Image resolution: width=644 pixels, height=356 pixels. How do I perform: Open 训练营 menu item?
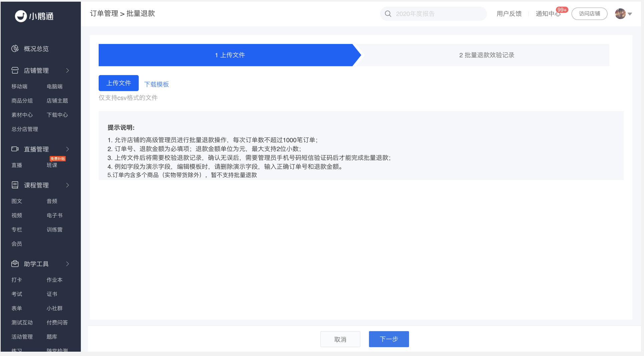pos(55,230)
